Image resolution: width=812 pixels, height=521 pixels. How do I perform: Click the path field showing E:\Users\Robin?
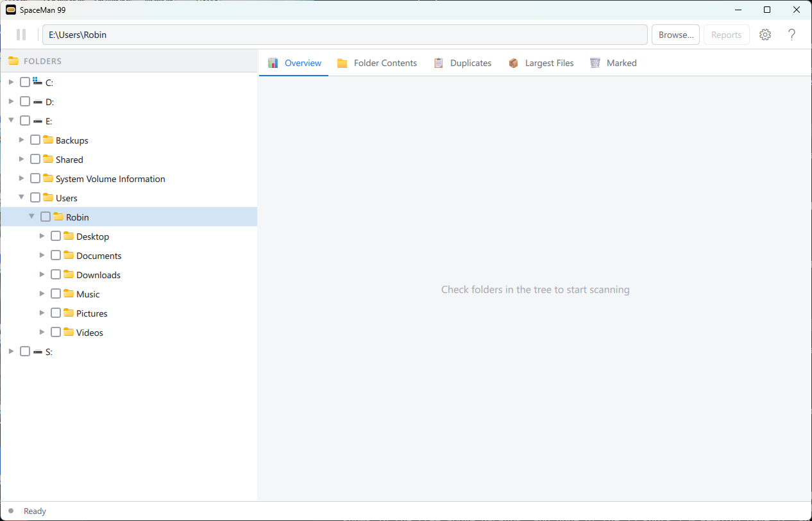344,35
